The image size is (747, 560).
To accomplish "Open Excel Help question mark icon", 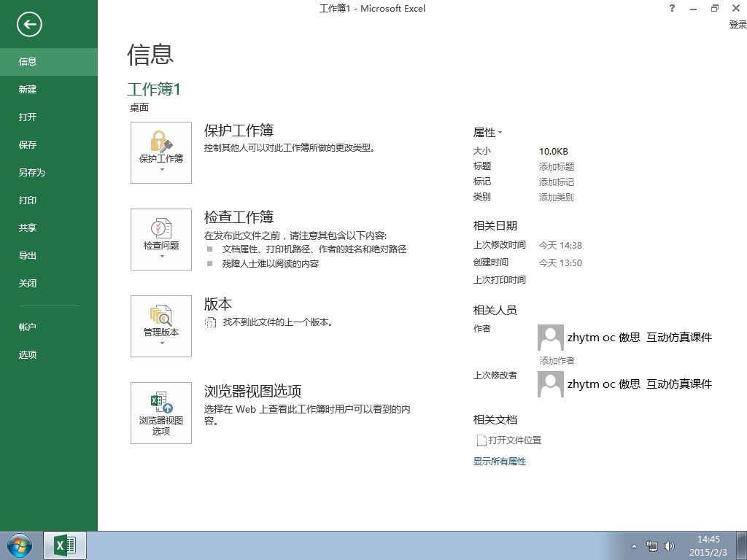I will pos(672,8).
